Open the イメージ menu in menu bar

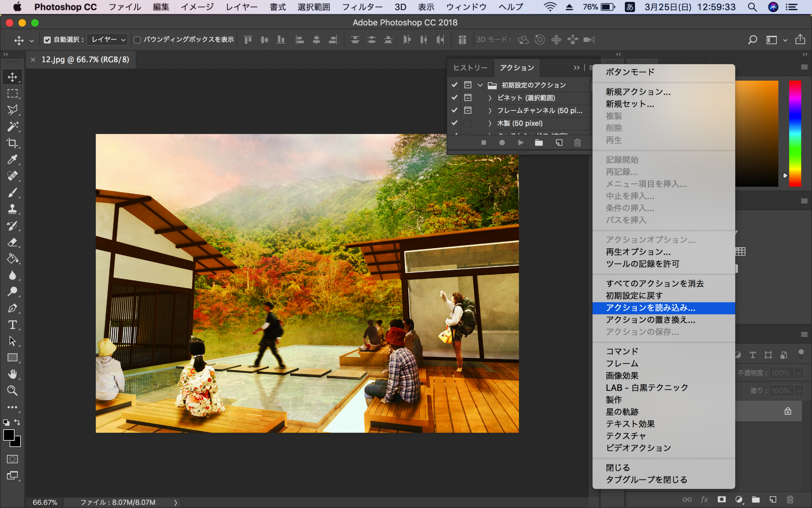(x=197, y=7)
